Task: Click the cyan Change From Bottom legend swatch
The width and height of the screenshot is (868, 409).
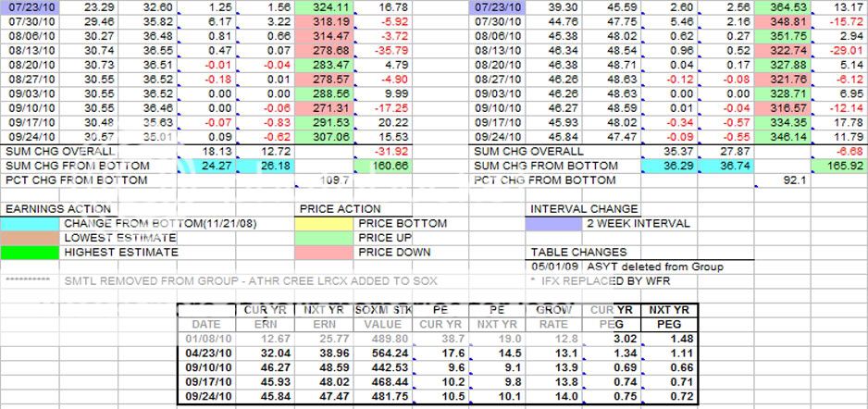Action: [30, 223]
